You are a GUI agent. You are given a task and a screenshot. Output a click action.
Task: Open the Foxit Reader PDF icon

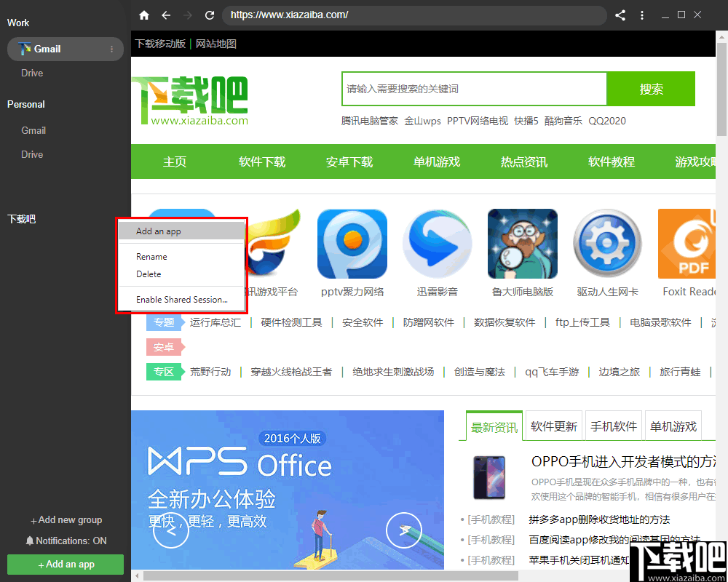click(687, 244)
